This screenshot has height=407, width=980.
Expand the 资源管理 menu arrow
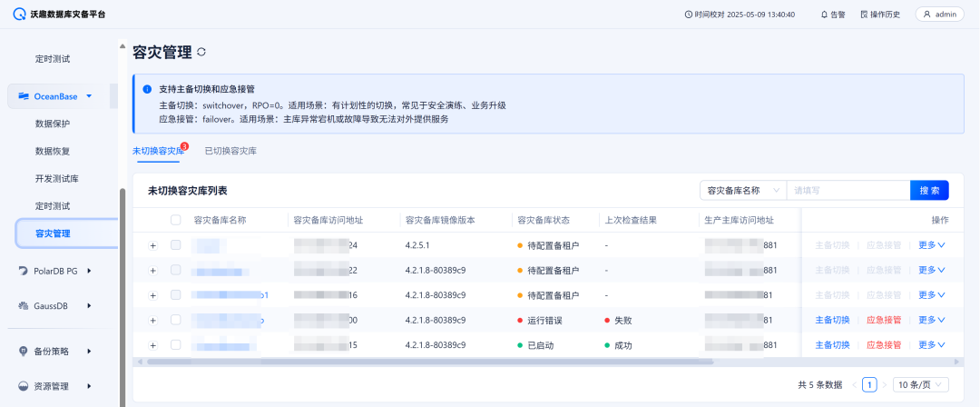click(x=89, y=386)
